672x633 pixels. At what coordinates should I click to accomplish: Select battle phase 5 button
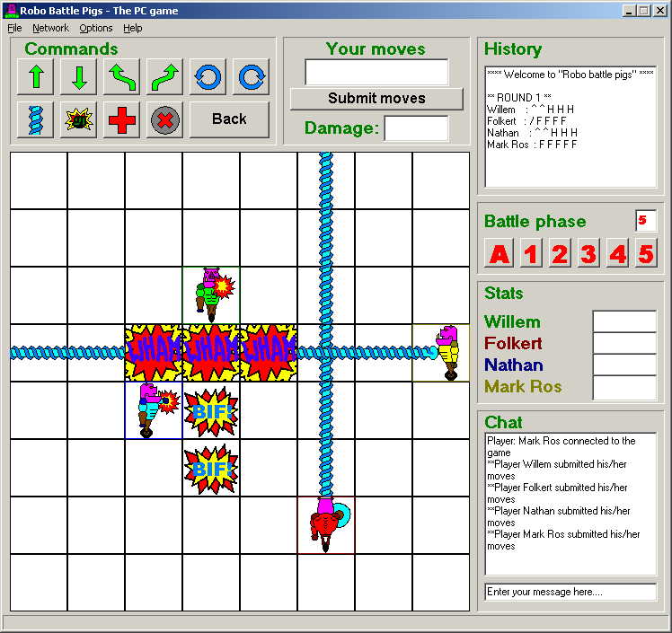pyautogui.click(x=646, y=253)
